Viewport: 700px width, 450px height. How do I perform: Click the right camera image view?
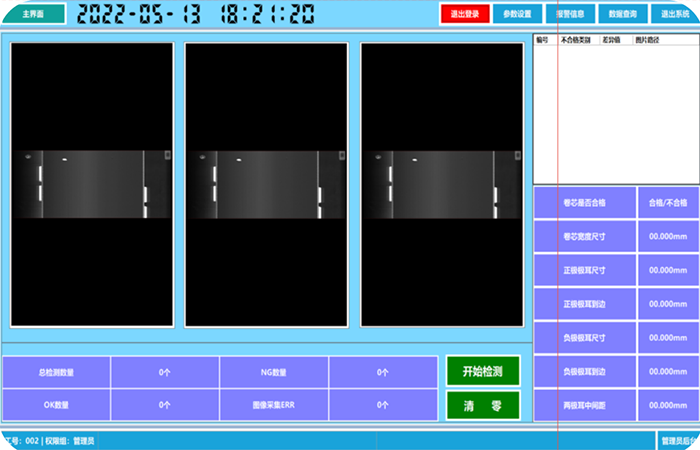[x=442, y=184]
